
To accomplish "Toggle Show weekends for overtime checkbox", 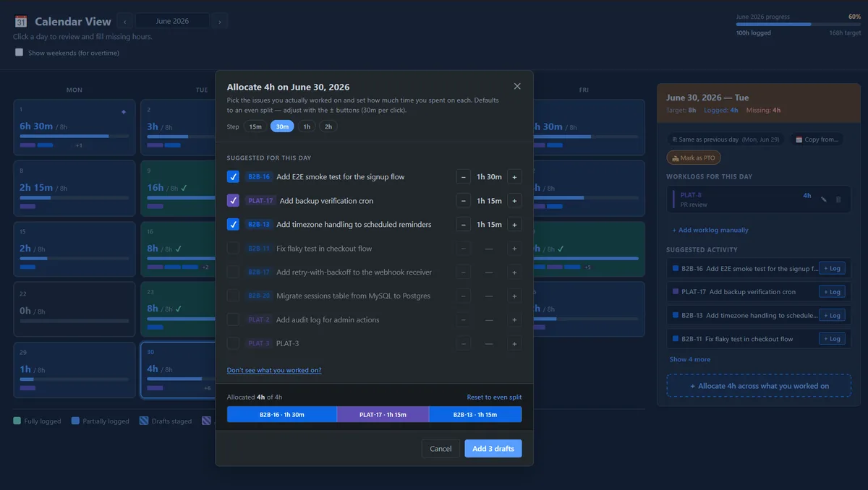I will (20, 53).
